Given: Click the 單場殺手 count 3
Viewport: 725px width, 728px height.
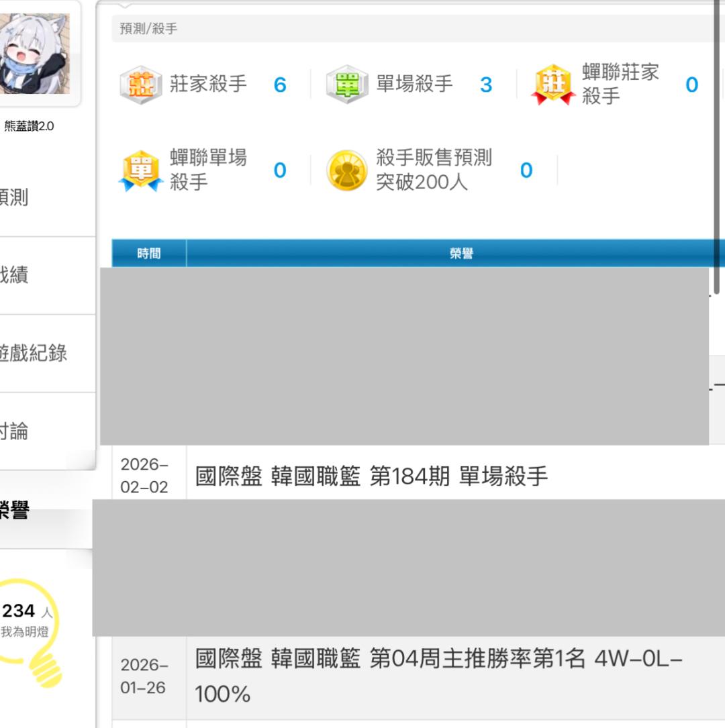Looking at the screenshot, I should pyautogui.click(x=486, y=85).
